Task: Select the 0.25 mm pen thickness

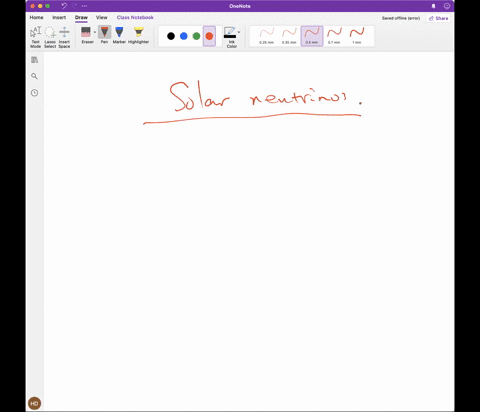Action: (x=267, y=36)
